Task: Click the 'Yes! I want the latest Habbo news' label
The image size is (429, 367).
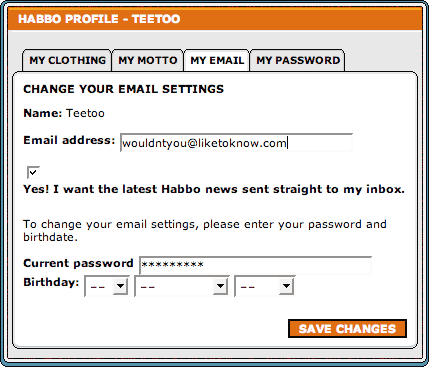Action: 214,189
